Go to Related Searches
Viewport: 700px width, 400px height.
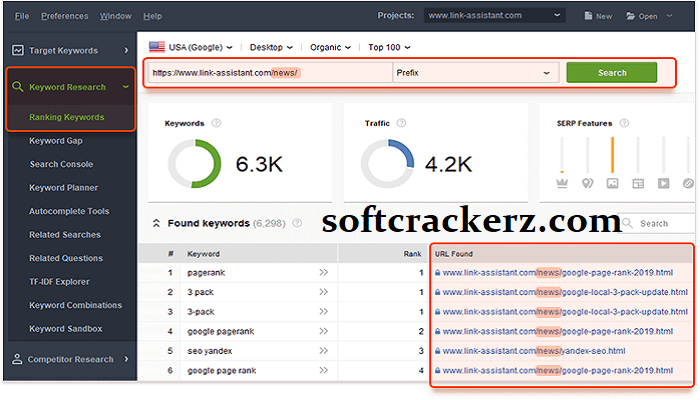pos(65,234)
